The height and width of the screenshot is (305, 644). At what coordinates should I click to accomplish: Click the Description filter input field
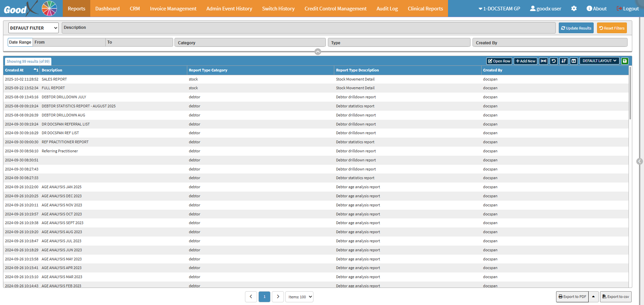(308, 28)
